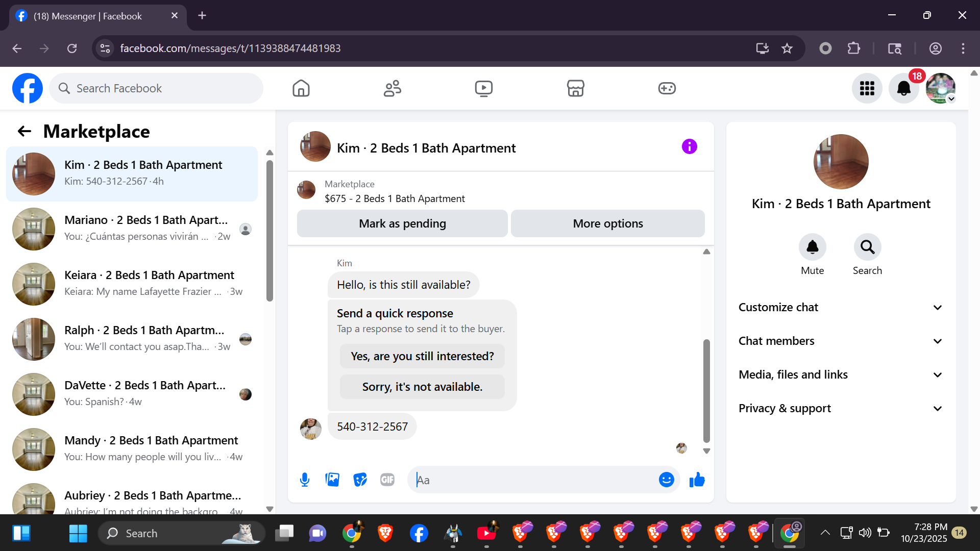Open the GIF picker

tap(387, 480)
